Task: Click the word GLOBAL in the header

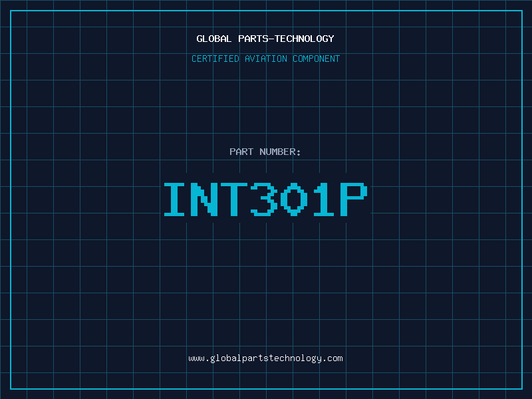Action: tap(214, 39)
